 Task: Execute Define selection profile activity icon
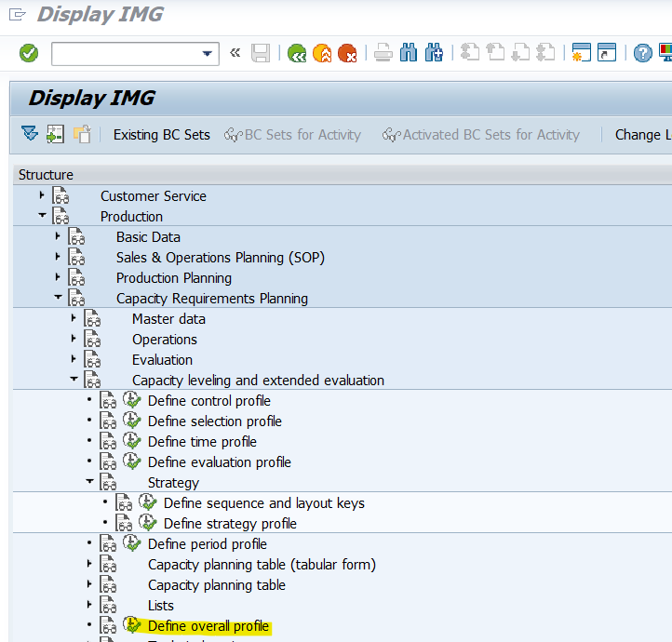[132, 421]
